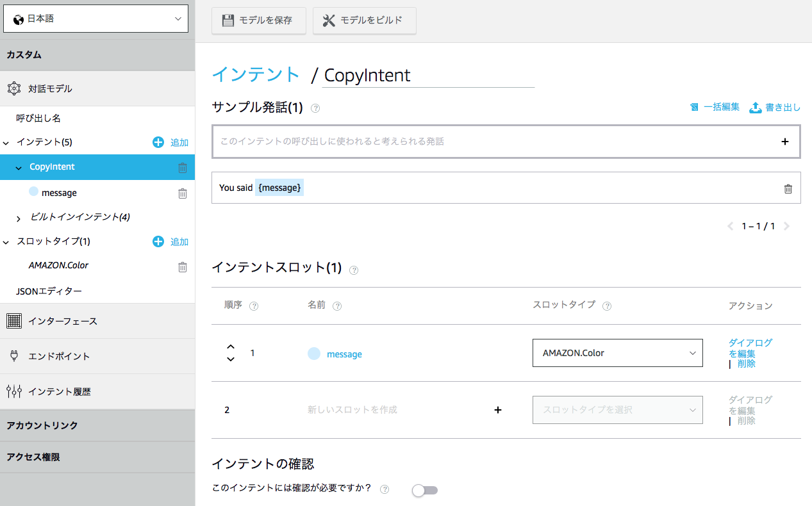The width and height of the screenshot is (812, 506).
Task: Select the message slot in sidebar
Action: [x=59, y=193]
